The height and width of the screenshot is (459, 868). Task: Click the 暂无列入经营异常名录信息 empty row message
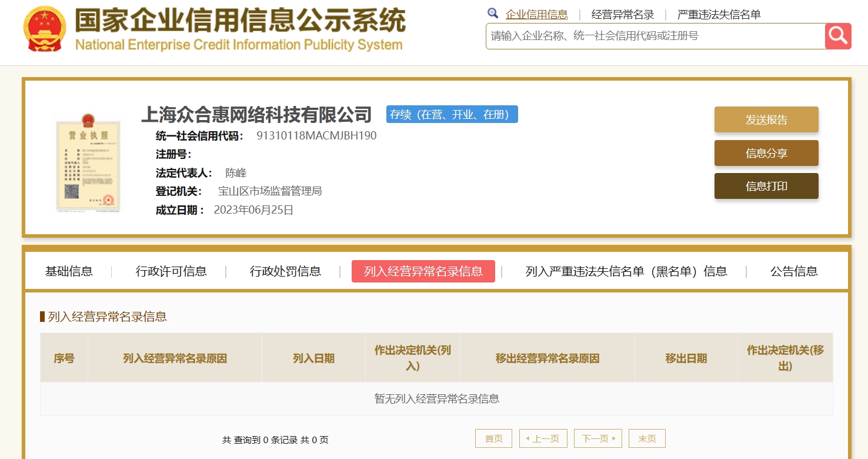tap(436, 399)
